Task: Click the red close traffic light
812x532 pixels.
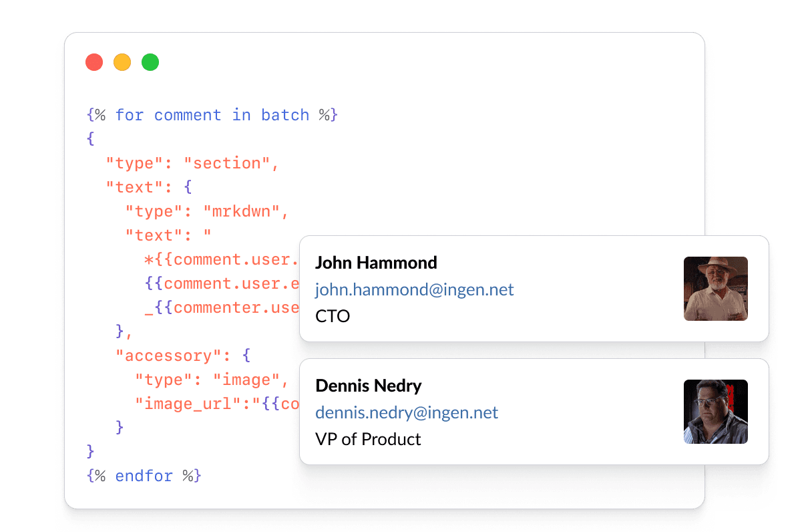Action: (x=94, y=61)
